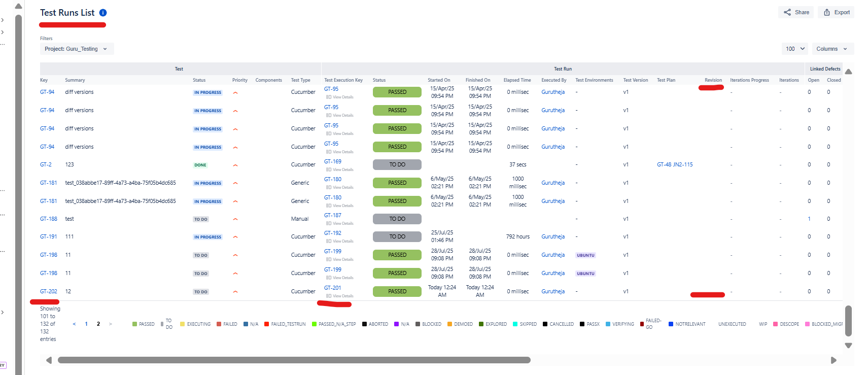This screenshot has height=375, width=868.
Task: Click the right arrow of the horizontal scrollbar
Action: coord(833,360)
